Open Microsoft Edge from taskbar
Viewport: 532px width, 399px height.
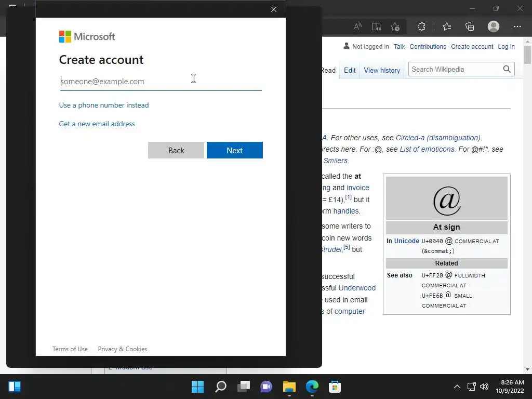click(312, 387)
